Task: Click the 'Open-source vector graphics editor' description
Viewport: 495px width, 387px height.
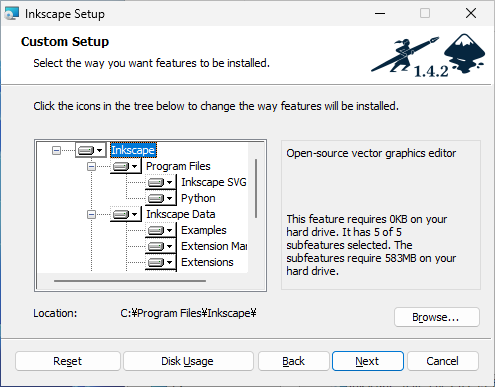Action: (371, 153)
